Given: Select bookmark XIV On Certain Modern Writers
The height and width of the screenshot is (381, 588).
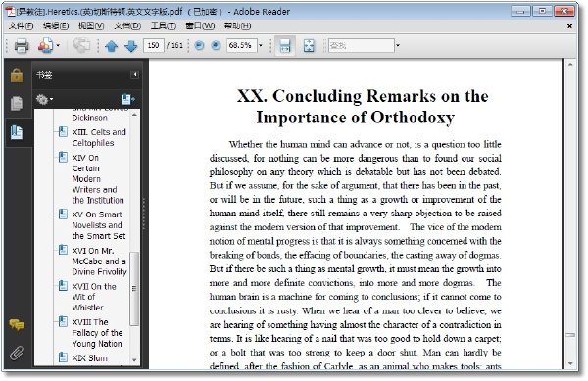Looking at the screenshot, I should click(x=98, y=178).
